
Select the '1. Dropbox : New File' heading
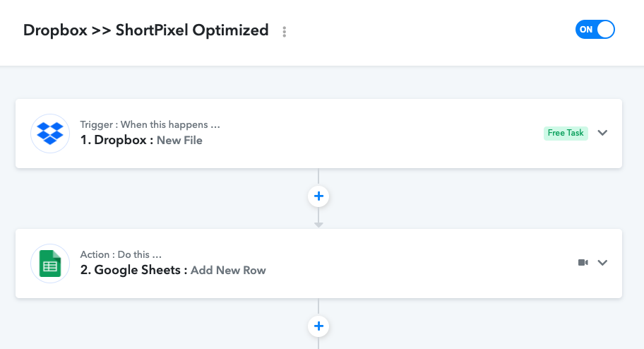[141, 140]
